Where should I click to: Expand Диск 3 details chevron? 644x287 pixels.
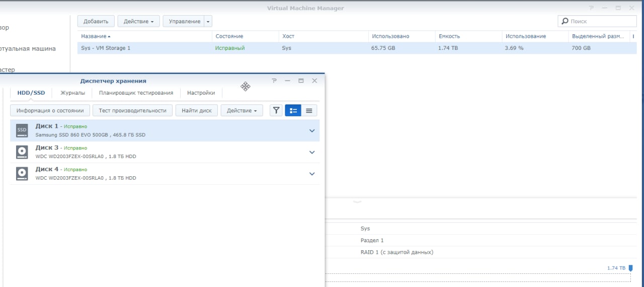tap(312, 153)
